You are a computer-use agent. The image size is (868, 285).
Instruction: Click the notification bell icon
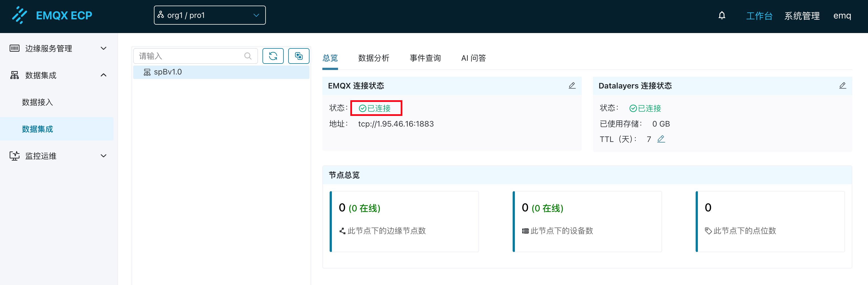pyautogui.click(x=721, y=15)
